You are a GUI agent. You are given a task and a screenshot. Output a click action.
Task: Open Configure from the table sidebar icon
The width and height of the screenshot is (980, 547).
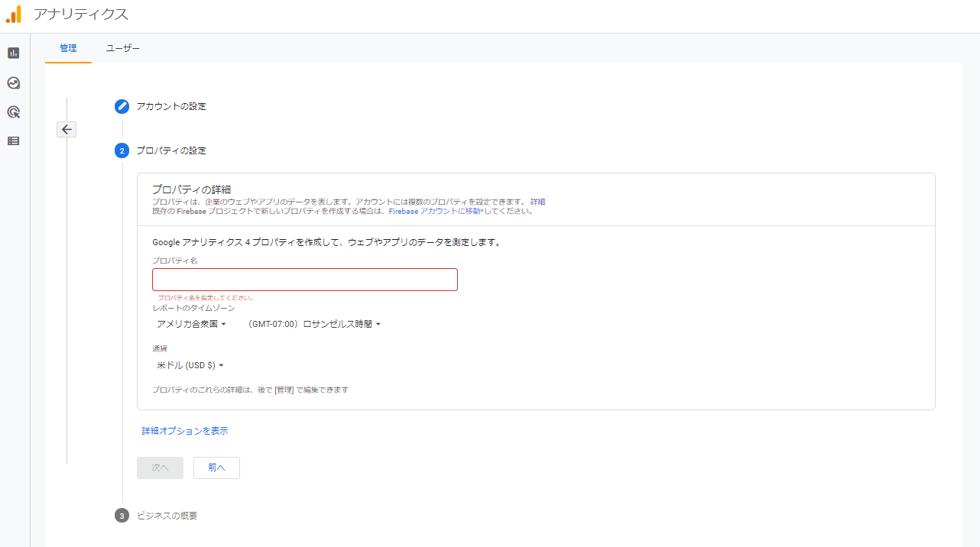point(13,141)
